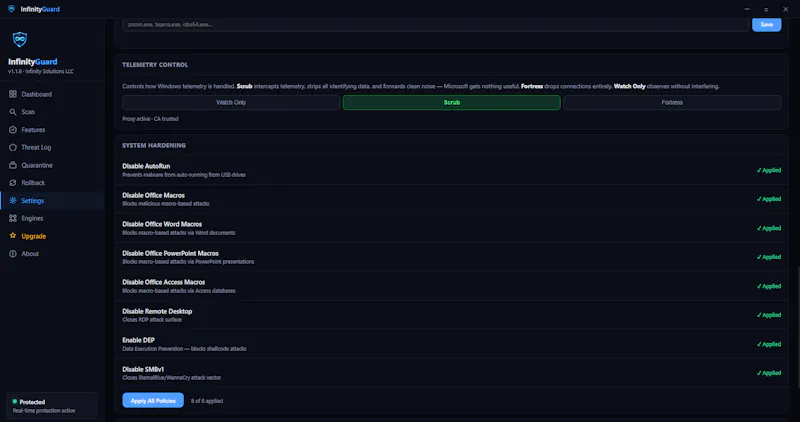This screenshot has height=422, width=800.
Task: Click the green Protected status dot
Action: click(14, 402)
